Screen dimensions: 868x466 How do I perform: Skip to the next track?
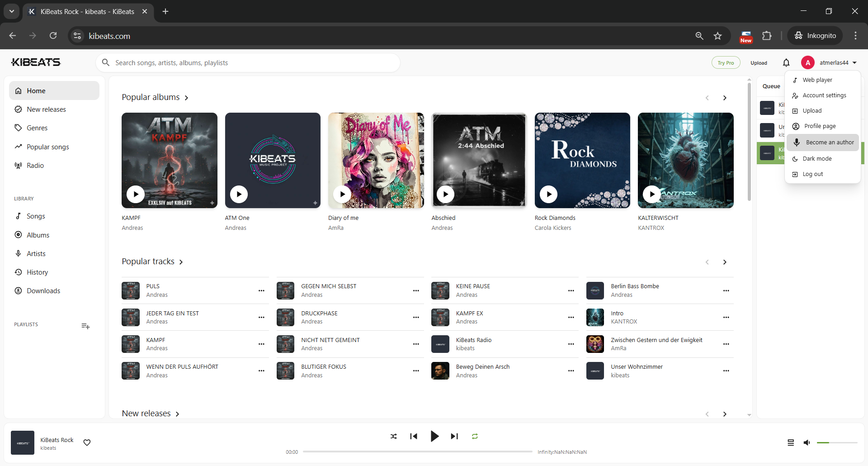pos(454,436)
